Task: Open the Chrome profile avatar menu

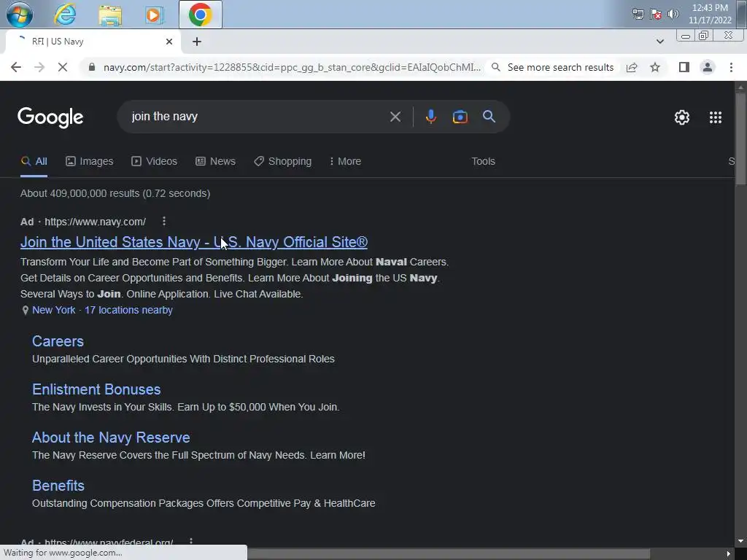Action: click(x=708, y=67)
